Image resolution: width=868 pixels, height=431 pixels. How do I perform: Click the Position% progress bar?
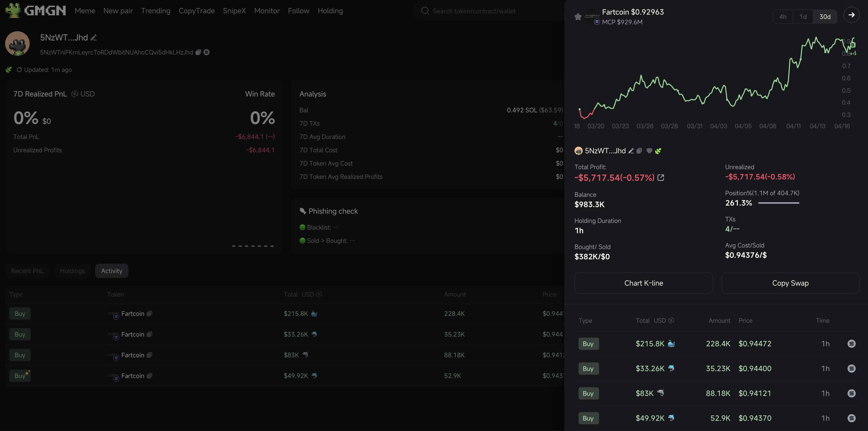[778, 203]
